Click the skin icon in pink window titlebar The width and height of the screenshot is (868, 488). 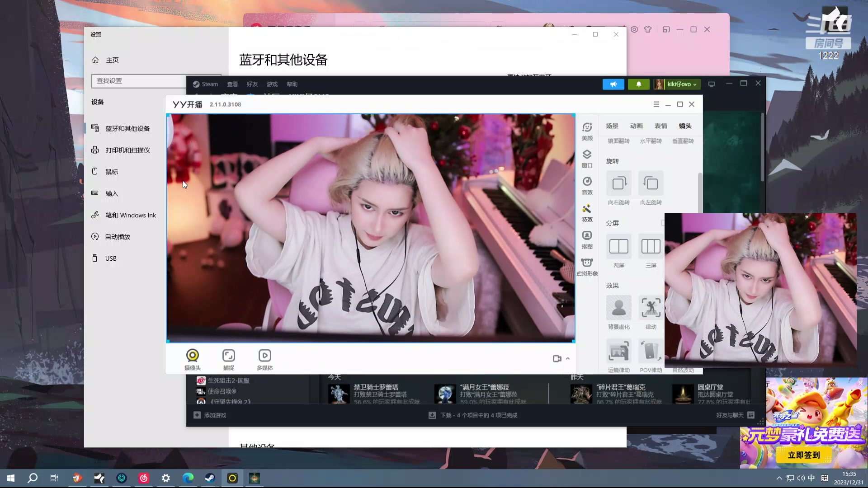coord(648,29)
